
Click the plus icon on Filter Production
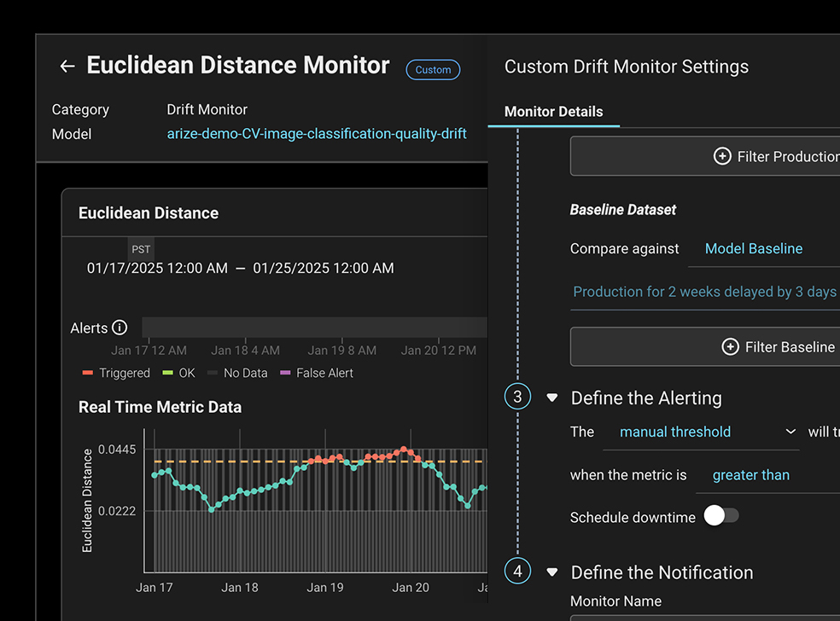click(x=722, y=156)
